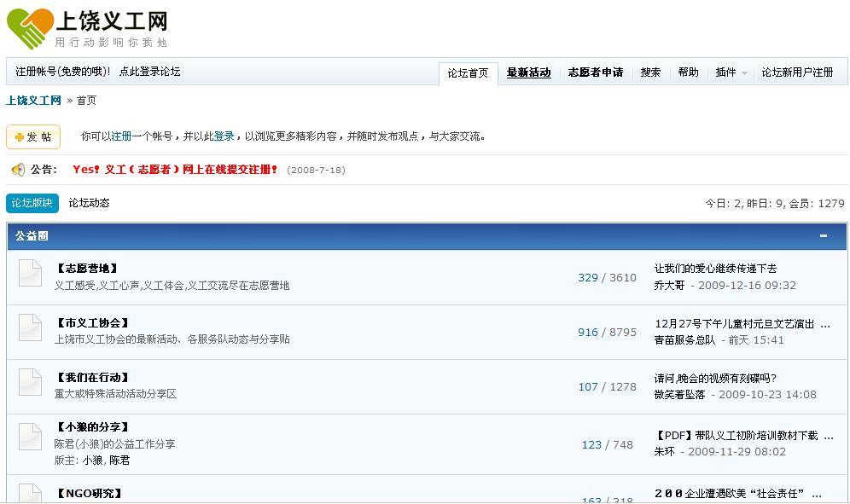Click forum icon beside 【市义工协会】

(30, 327)
